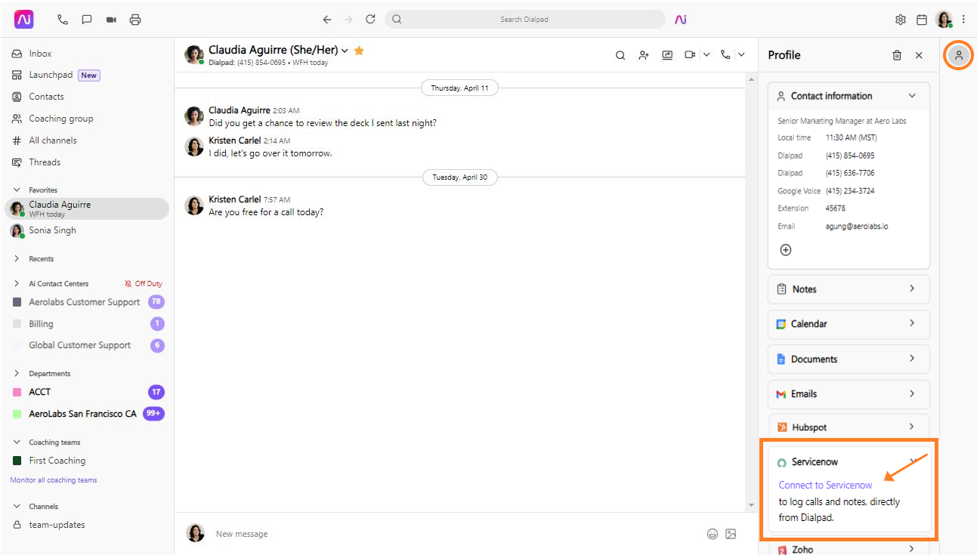Collapse the Coaching teams section
Viewport: 980px width, 555px height.
point(17,442)
